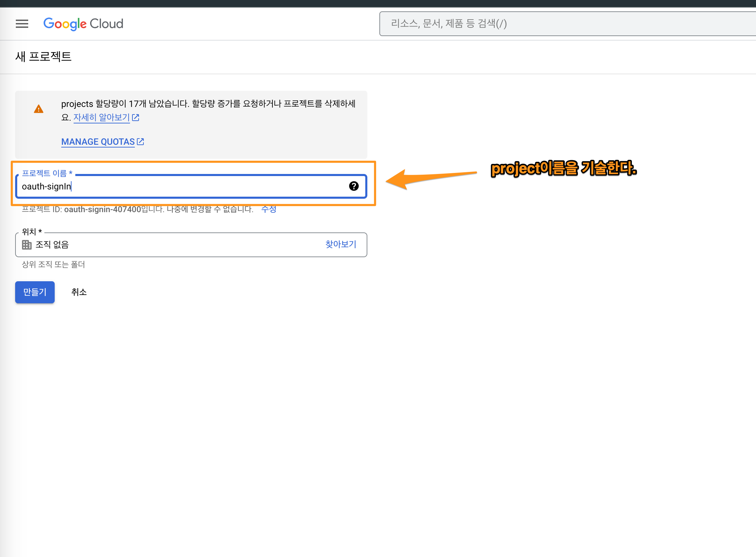Click the external link icon next to MANAGE QUOTAS
The image size is (756, 557).
[140, 141]
